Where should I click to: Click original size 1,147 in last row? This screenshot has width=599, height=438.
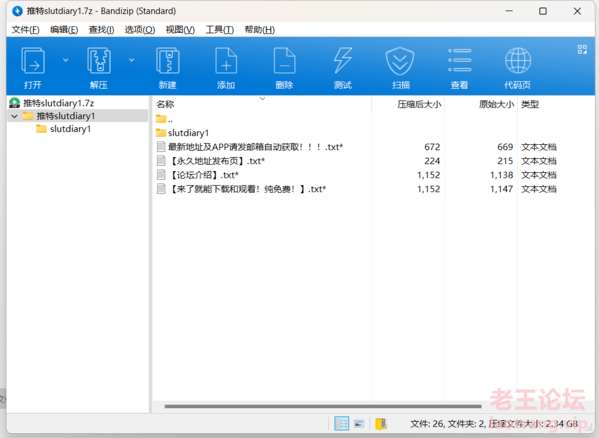pyautogui.click(x=502, y=189)
